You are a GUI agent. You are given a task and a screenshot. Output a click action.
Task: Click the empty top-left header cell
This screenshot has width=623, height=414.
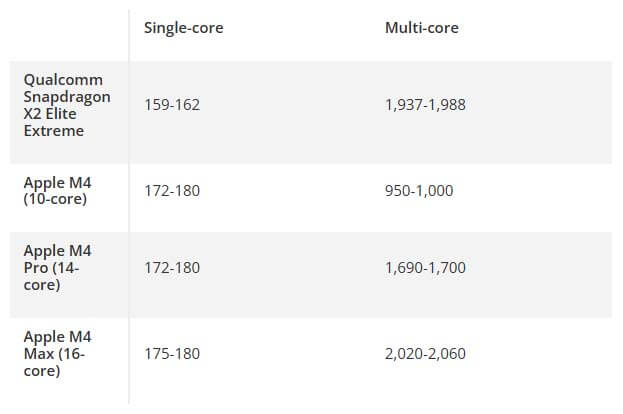click(x=69, y=28)
